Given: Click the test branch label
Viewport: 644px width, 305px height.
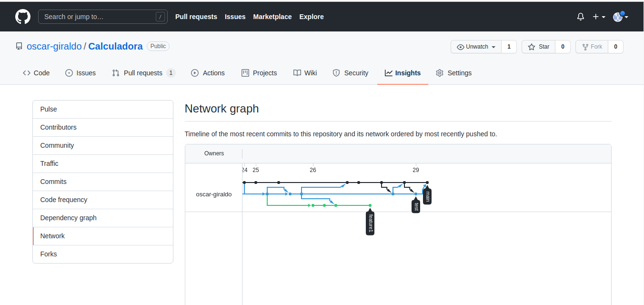Looking at the screenshot, I should coord(416,206).
